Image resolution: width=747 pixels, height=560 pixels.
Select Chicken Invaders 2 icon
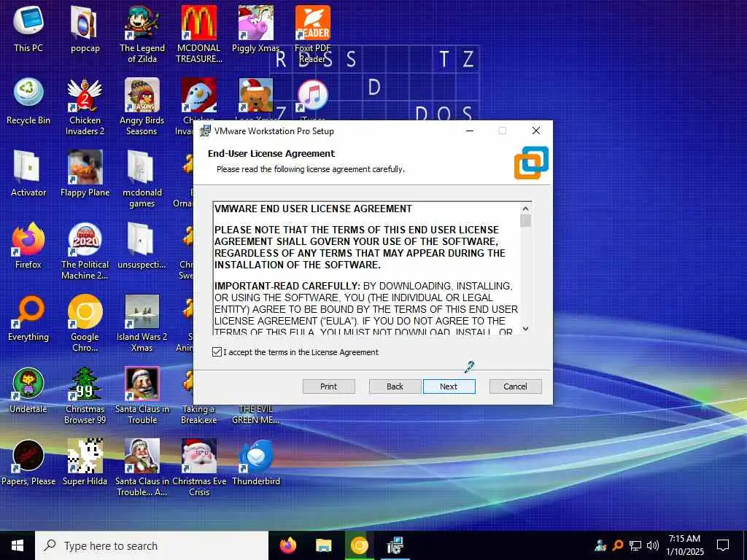(x=85, y=106)
